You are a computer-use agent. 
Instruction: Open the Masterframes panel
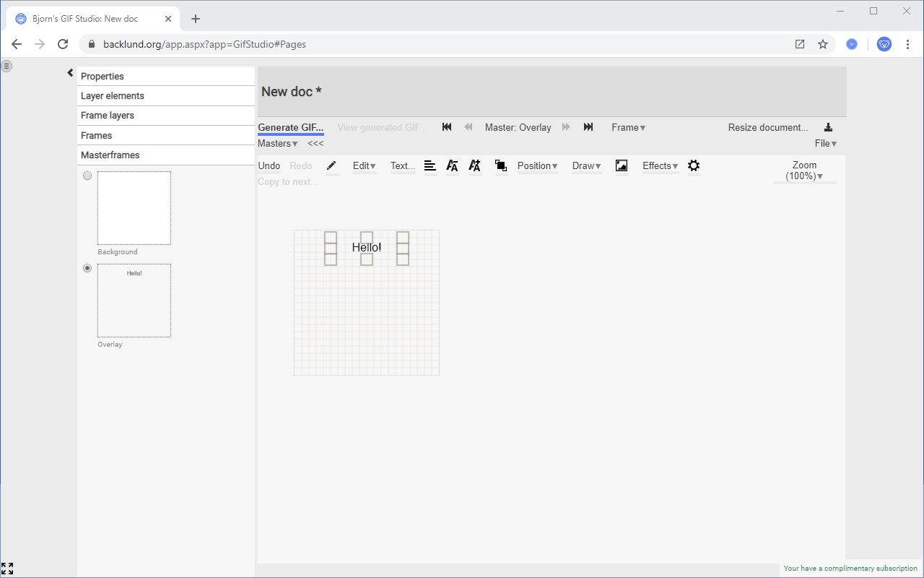[x=110, y=155]
